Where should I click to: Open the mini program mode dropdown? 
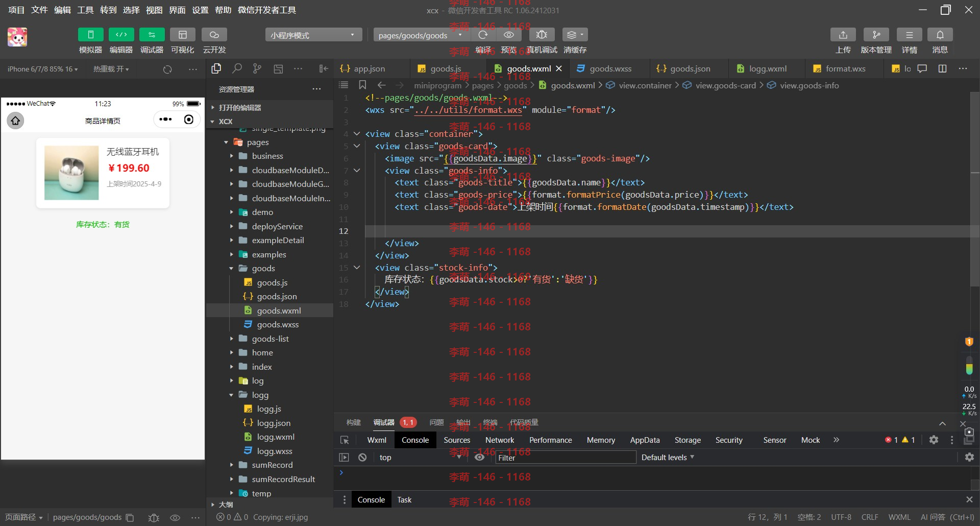(313, 35)
